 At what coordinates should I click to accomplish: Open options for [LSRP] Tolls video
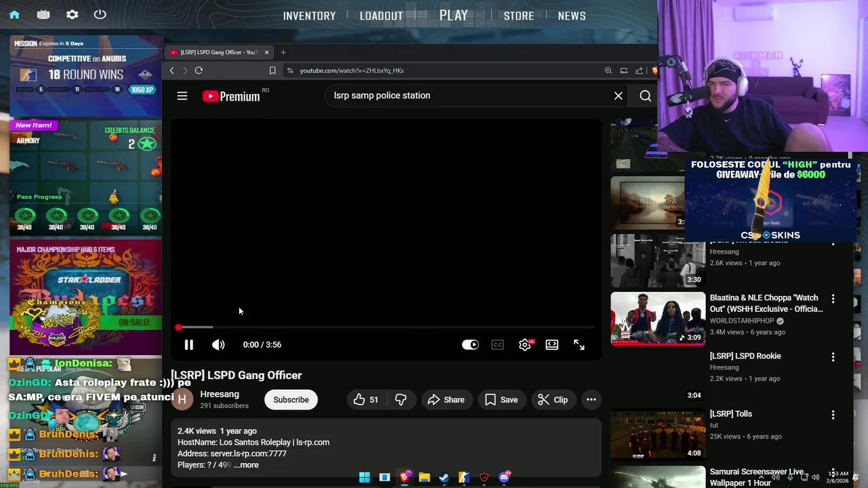pos(833,414)
